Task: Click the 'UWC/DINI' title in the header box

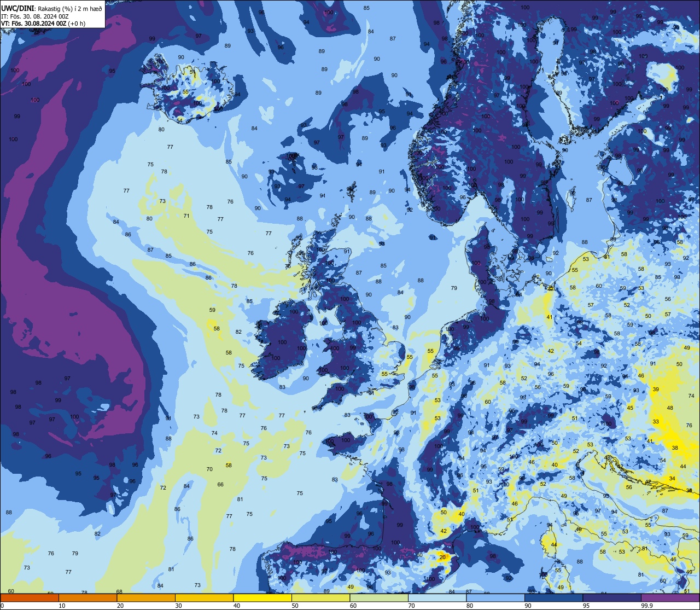Action: tap(17, 8)
